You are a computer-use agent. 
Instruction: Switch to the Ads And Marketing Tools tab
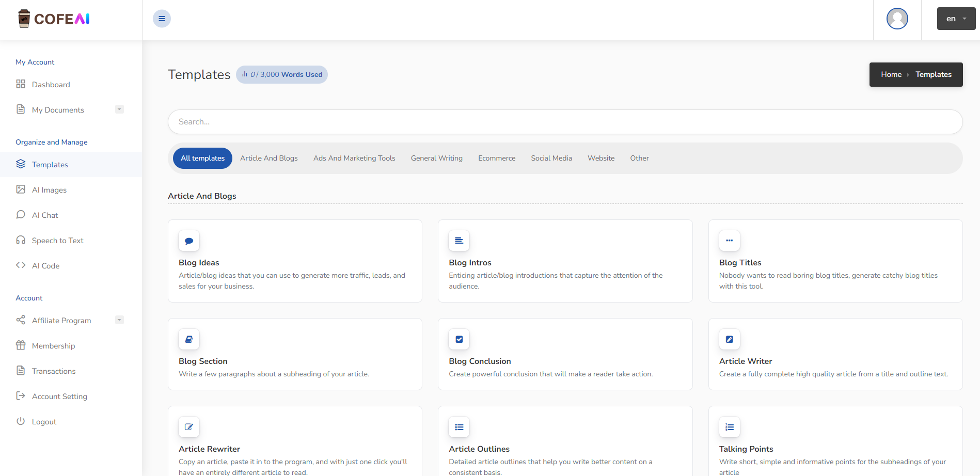coord(354,158)
